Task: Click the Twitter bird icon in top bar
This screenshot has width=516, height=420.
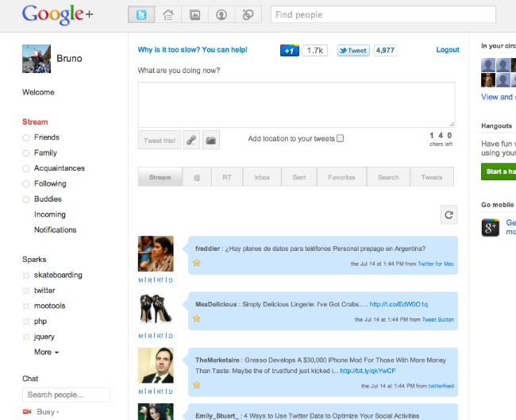Action: click(141, 15)
